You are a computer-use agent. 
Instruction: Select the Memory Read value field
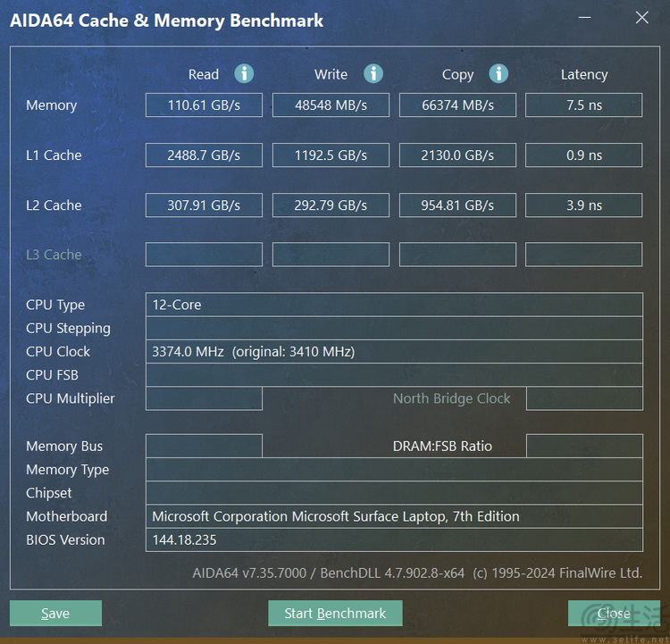(x=204, y=105)
